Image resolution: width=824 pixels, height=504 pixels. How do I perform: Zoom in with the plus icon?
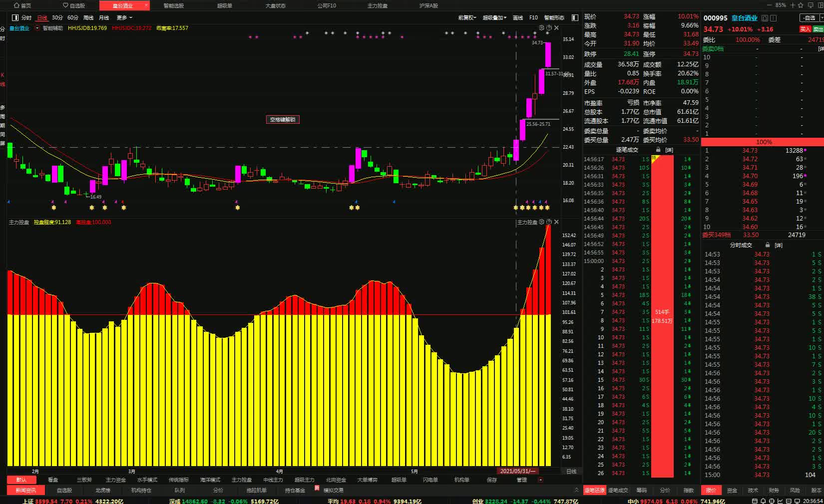(793, 5)
